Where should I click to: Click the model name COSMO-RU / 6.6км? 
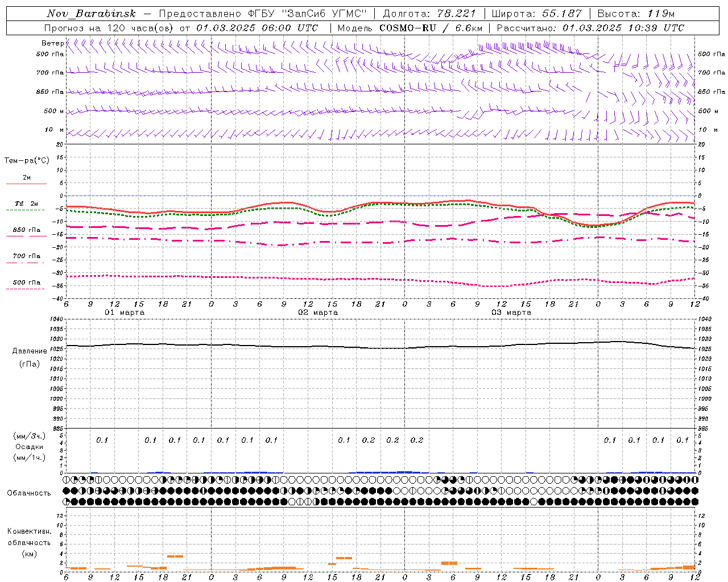coord(431,28)
